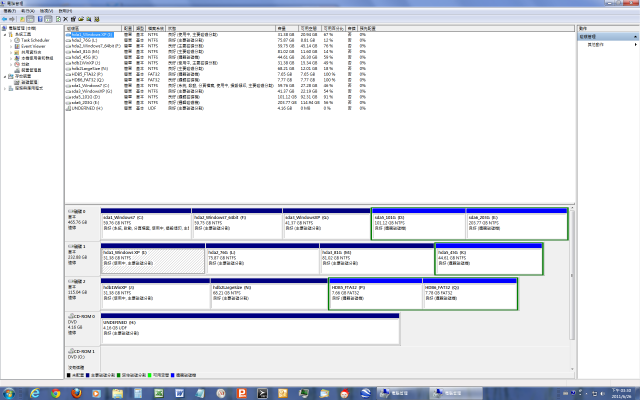Expand the More Actions arrow in Actions pane
Viewport: 640px width, 400px height.
point(635,44)
